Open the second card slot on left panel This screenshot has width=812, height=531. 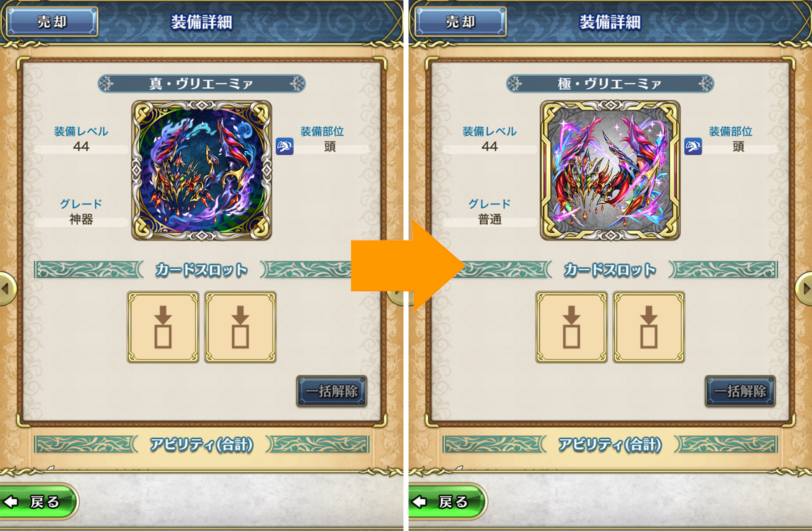pyautogui.click(x=241, y=327)
